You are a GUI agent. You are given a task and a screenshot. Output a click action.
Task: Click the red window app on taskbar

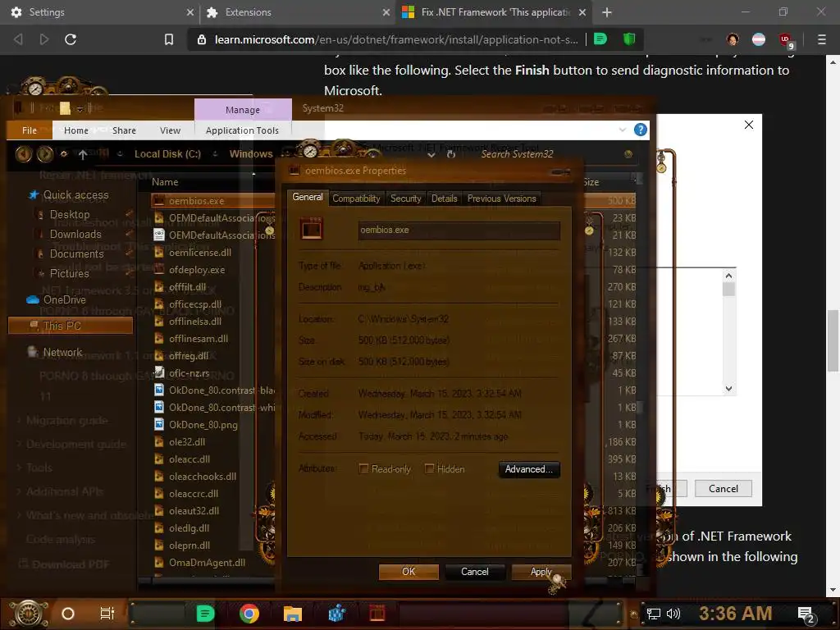377,614
